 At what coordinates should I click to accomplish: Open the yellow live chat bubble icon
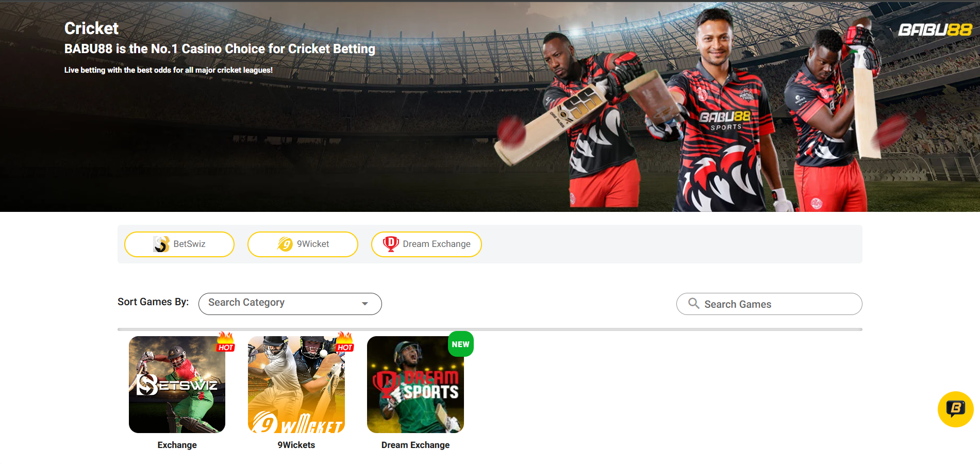[x=955, y=409]
